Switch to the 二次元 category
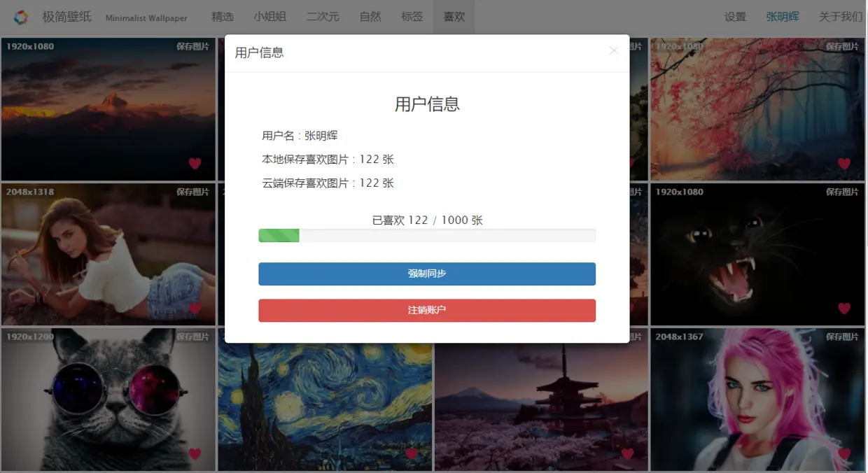The image size is (868, 473). coord(323,17)
